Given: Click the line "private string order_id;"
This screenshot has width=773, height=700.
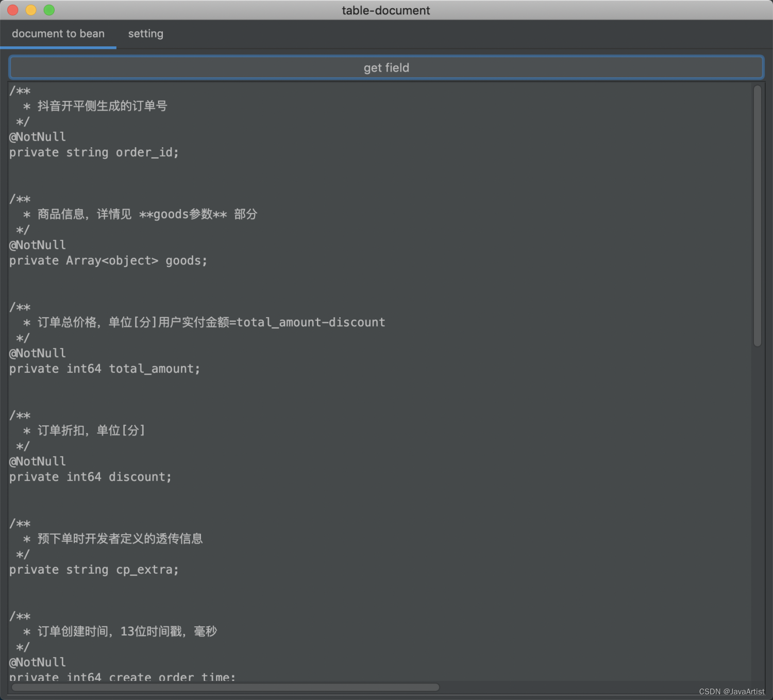Looking at the screenshot, I should click(94, 152).
